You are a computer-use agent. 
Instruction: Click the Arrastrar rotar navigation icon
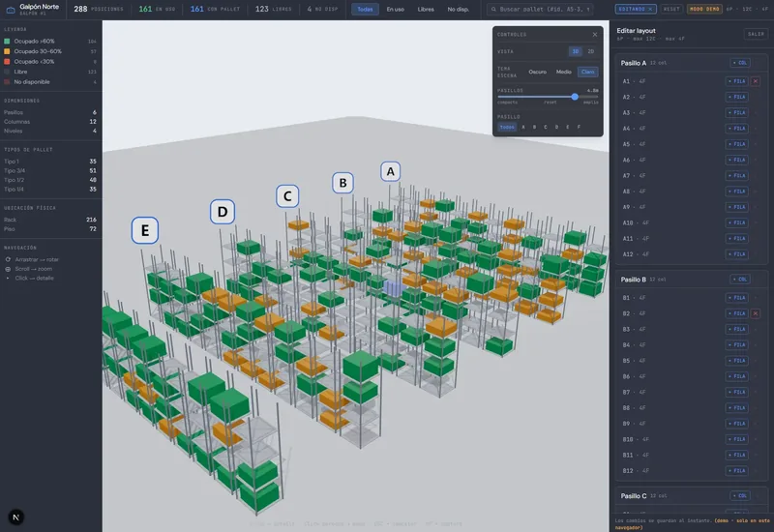[x=8, y=259]
